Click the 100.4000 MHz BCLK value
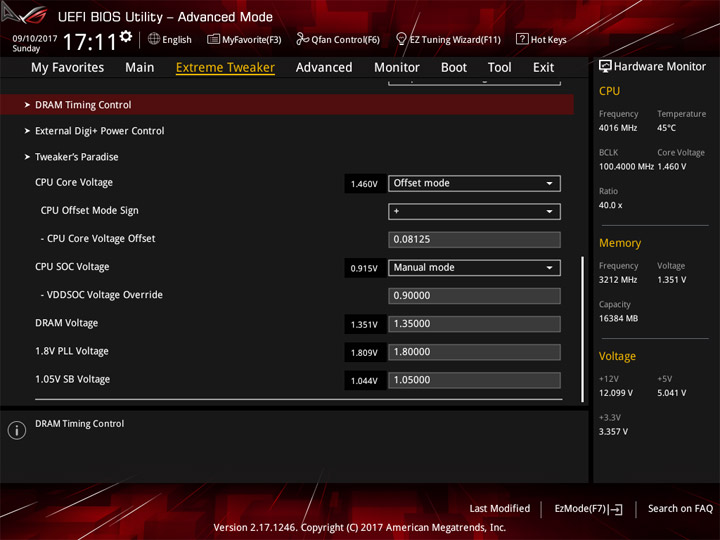This screenshot has height=540, width=720. 626,166
